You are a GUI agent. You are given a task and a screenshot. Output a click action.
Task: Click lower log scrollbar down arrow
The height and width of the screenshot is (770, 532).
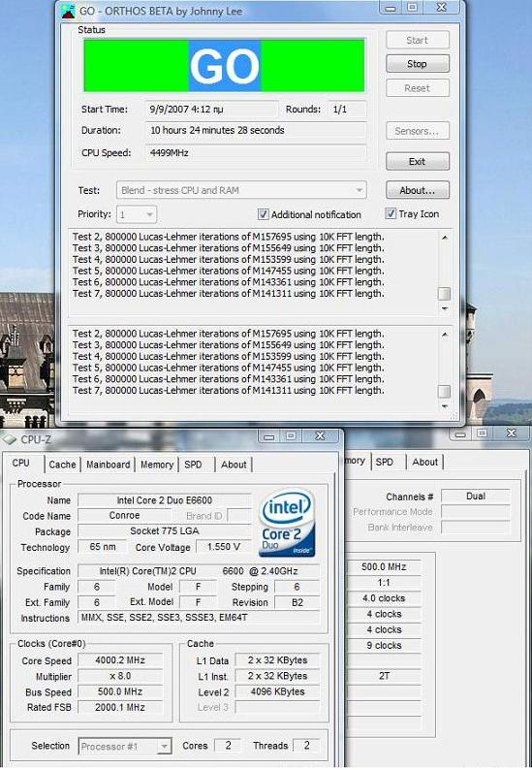[x=445, y=406]
